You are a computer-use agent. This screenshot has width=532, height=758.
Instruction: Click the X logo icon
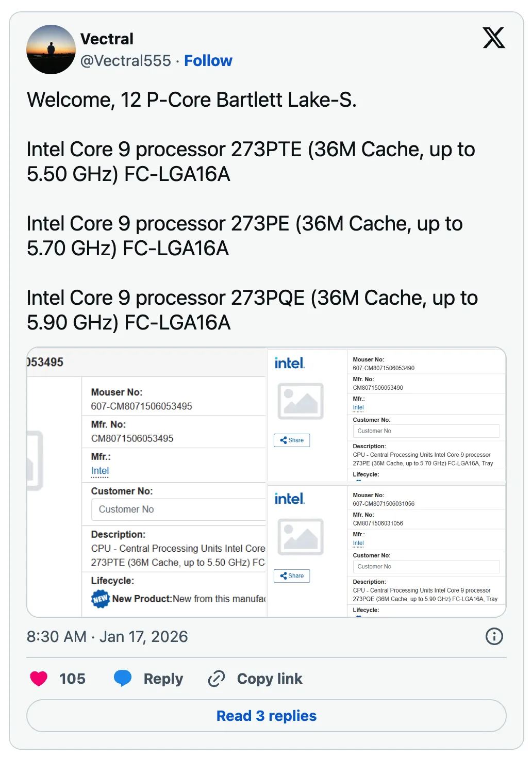[x=494, y=38]
